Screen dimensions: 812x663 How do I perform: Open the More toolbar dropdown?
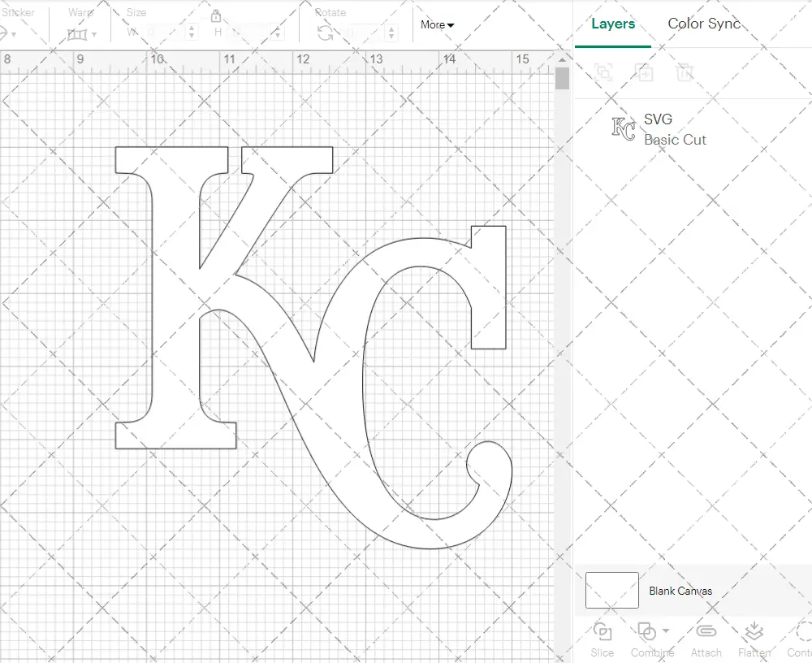437,24
